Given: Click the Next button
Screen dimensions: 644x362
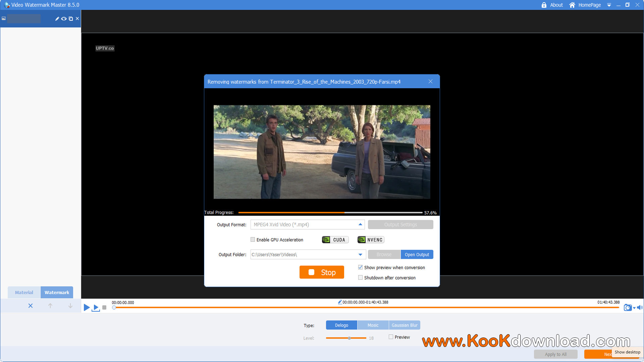Looking at the screenshot, I should pyautogui.click(x=598, y=354).
